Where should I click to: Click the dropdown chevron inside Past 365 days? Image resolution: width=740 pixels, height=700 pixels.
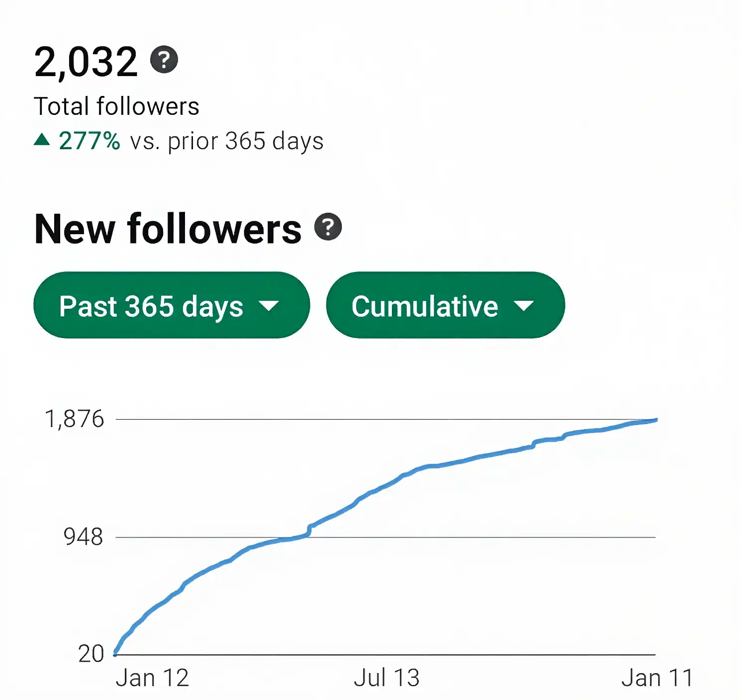pos(270,306)
